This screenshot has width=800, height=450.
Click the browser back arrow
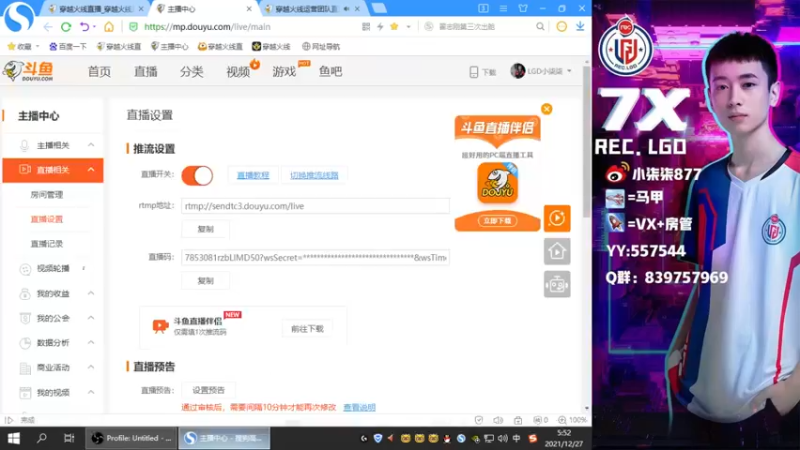pos(48,27)
